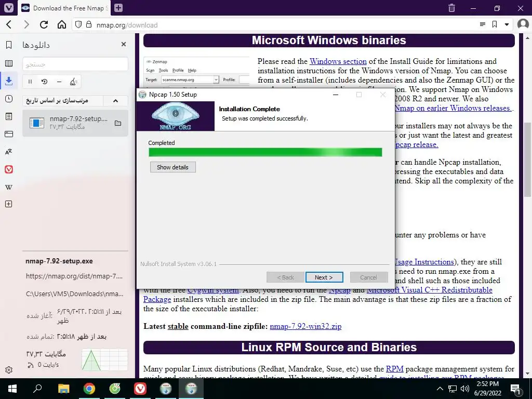Image resolution: width=532 pixels, height=399 pixels.
Task: Click Next in Npcap setup
Action: [324, 277]
